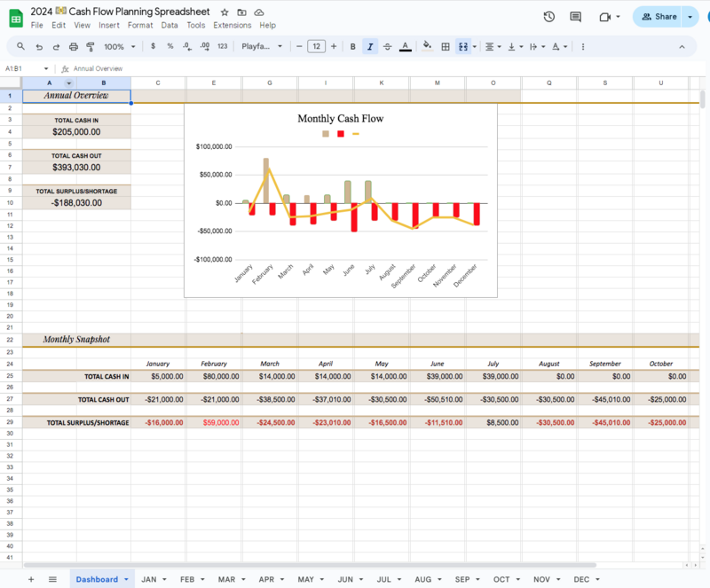Click Increase decimal places icon
The width and height of the screenshot is (710, 588).
(205, 46)
